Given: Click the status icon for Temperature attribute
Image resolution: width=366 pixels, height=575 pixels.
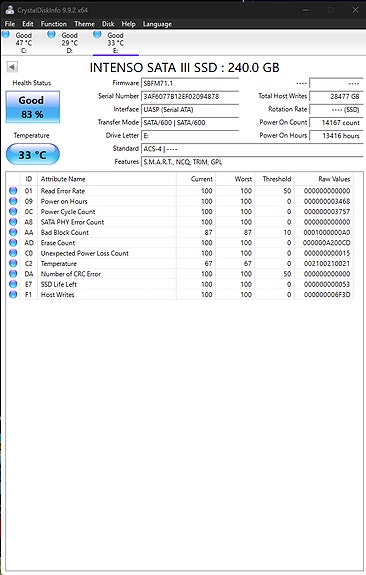Looking at the screenshot, I should (13, 263).
